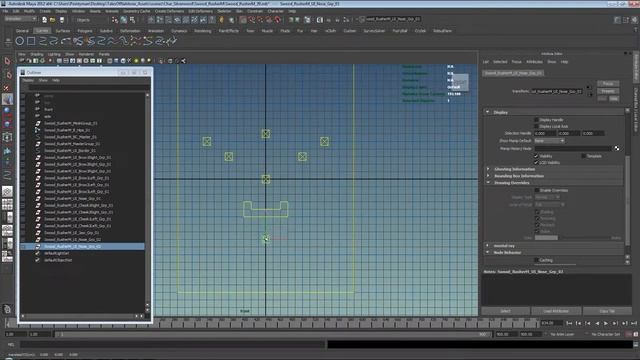This screenshot has height=360, width=640.
Task: Toggle the Display Local Axis checkbox
Action: pos(536,127)
